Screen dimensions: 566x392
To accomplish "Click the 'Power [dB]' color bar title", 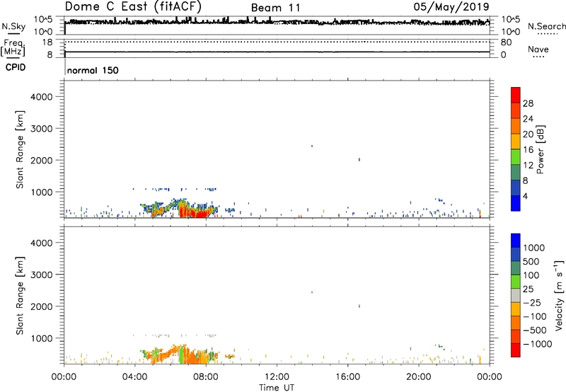I will click(x=540, y=149).
